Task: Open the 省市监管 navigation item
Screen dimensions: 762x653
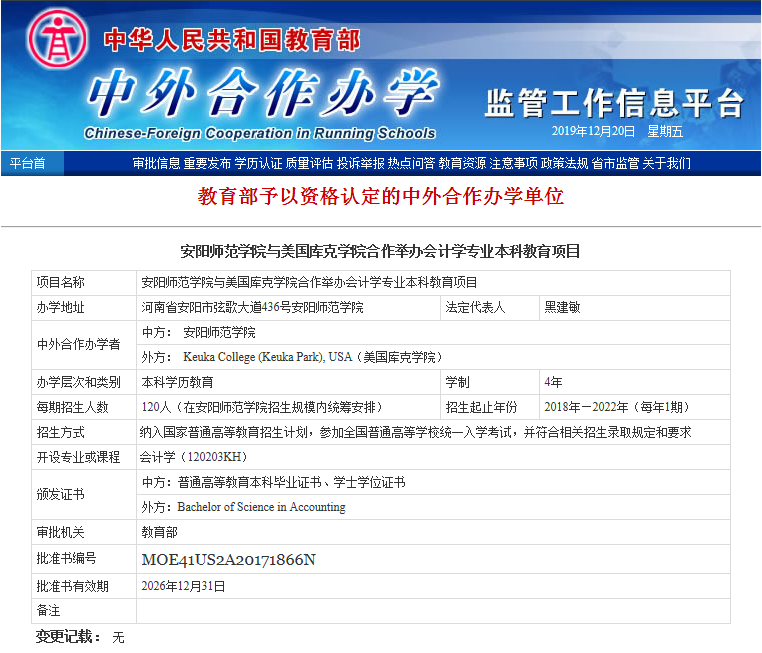Action: coord(615,164)
